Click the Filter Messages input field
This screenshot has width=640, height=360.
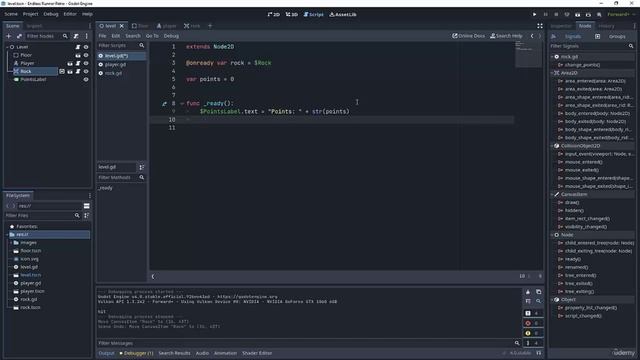click(x=309, y=343)
